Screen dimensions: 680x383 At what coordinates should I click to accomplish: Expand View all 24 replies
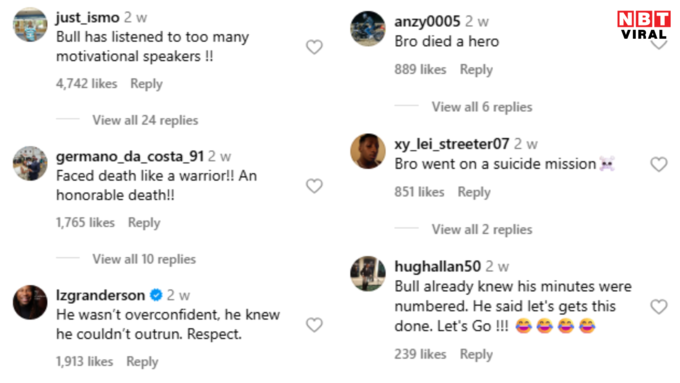coord(145,120)
